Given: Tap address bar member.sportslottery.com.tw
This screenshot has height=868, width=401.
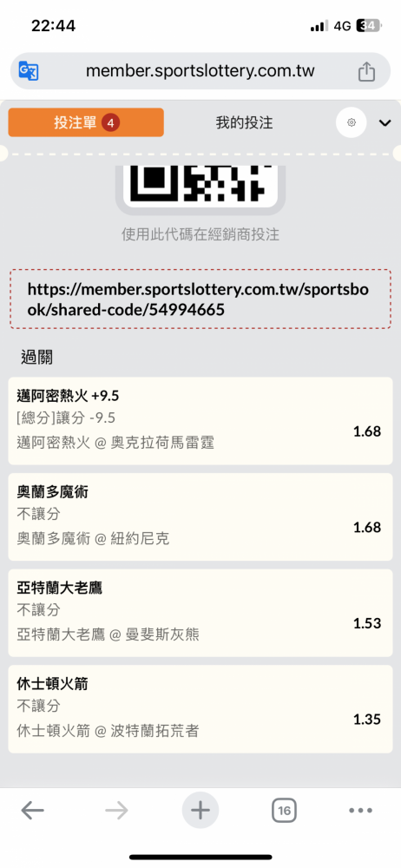Looking at the screenshot, I should pos(200,71).
